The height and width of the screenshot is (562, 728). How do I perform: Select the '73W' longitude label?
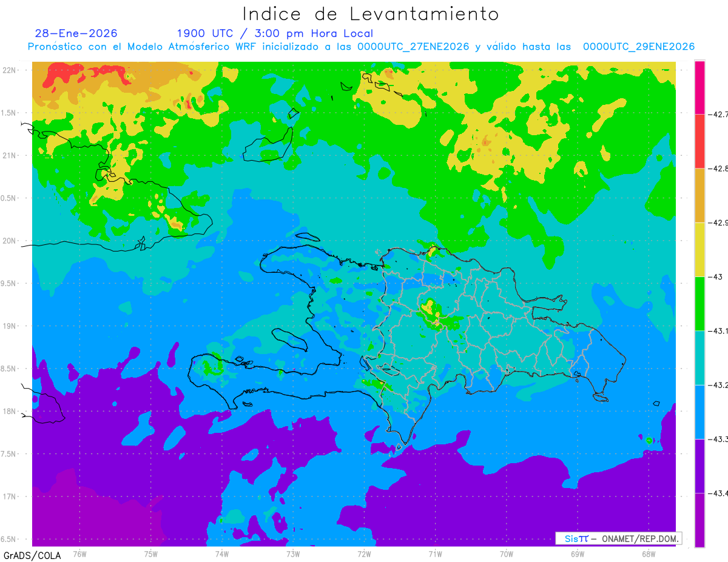pos(293,554)
